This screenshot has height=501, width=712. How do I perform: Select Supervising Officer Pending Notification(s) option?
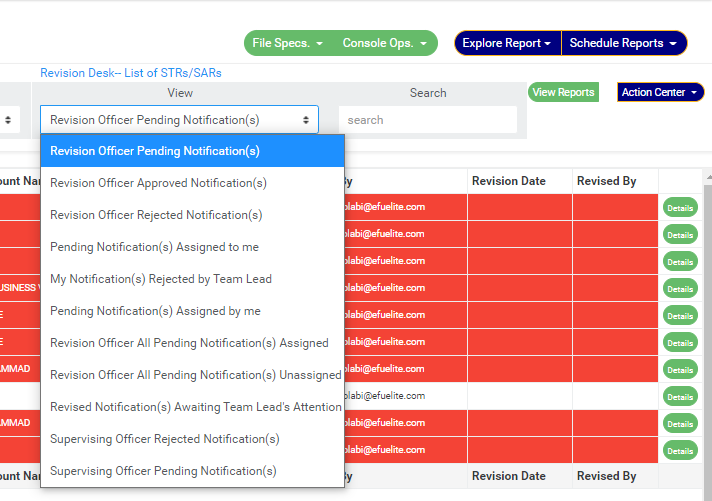click(x=163, y=471)
